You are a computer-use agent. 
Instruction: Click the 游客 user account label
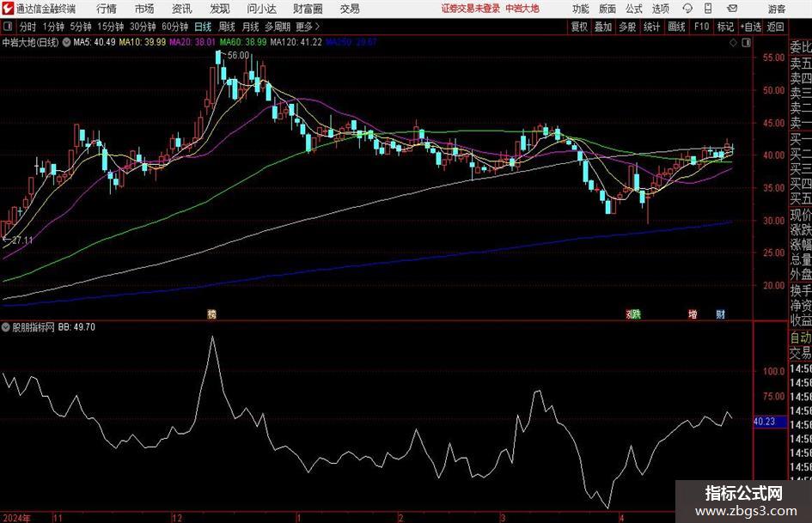[x=776, y=9]
